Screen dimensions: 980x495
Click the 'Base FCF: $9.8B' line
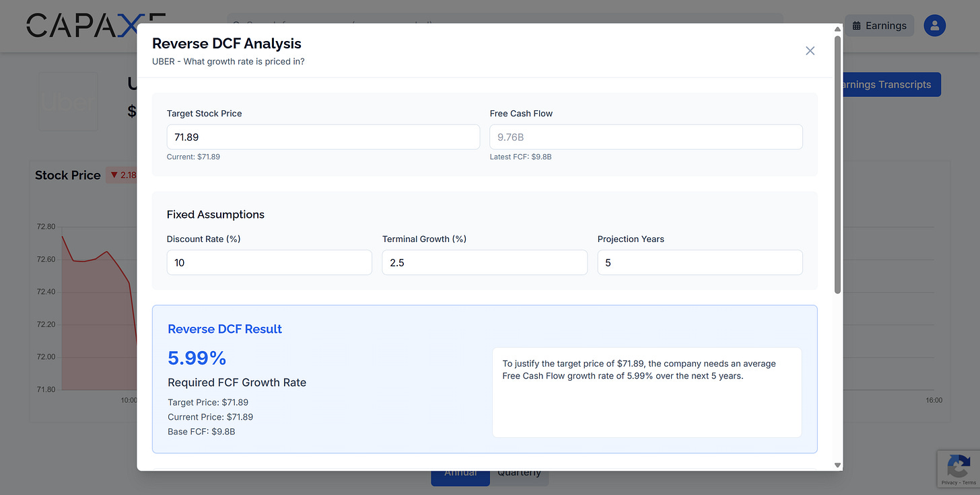point(201,432)
